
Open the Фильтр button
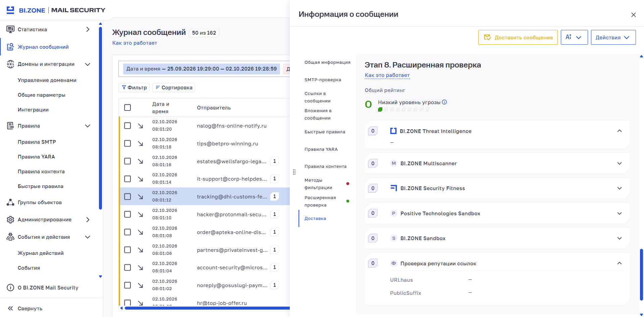134,87
